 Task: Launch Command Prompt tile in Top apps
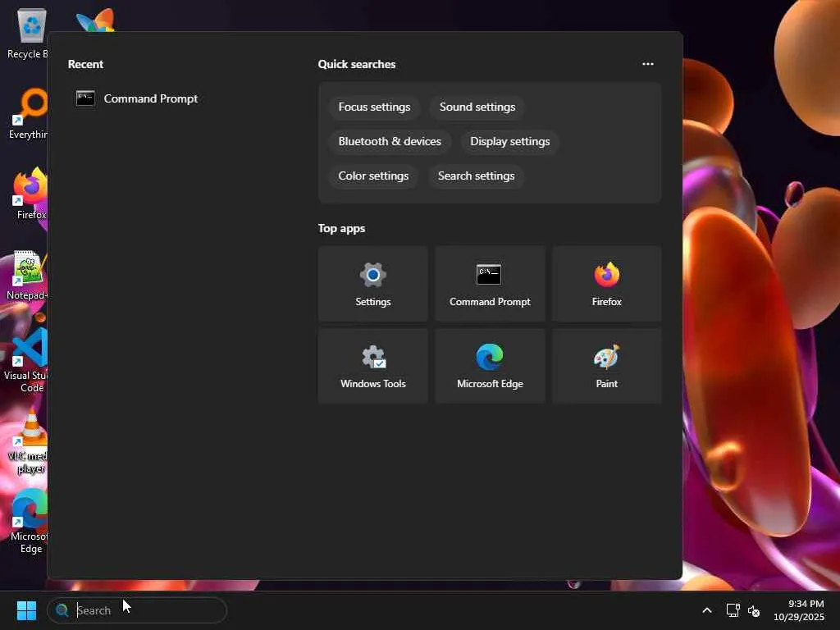click(490, 284)
